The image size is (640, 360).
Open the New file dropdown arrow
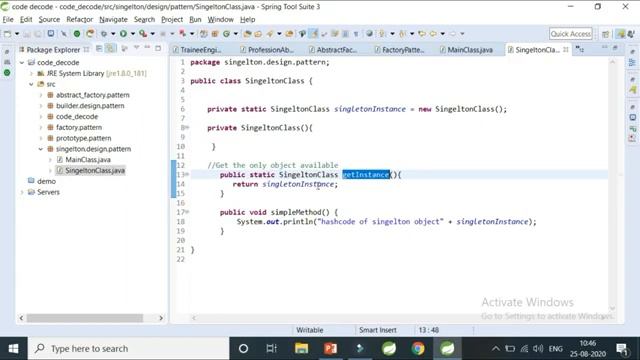tap(17, 34)
